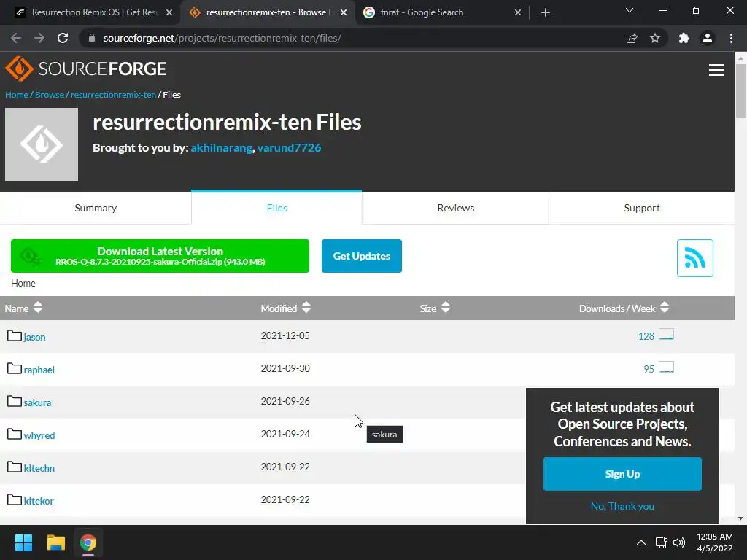
Task: Click the kltekor folder icon
Action: point(15,500)
